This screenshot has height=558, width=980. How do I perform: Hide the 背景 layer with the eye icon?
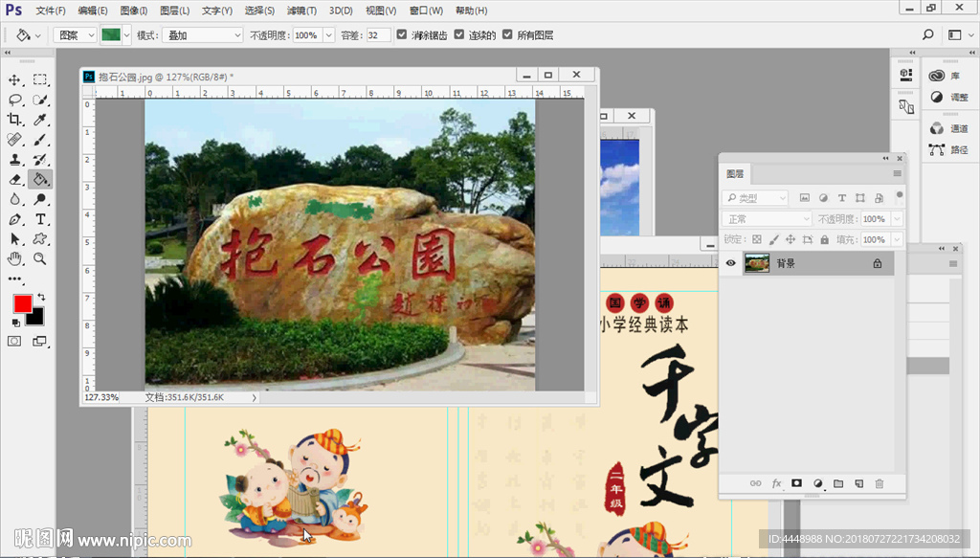click(x=731, y=263)
